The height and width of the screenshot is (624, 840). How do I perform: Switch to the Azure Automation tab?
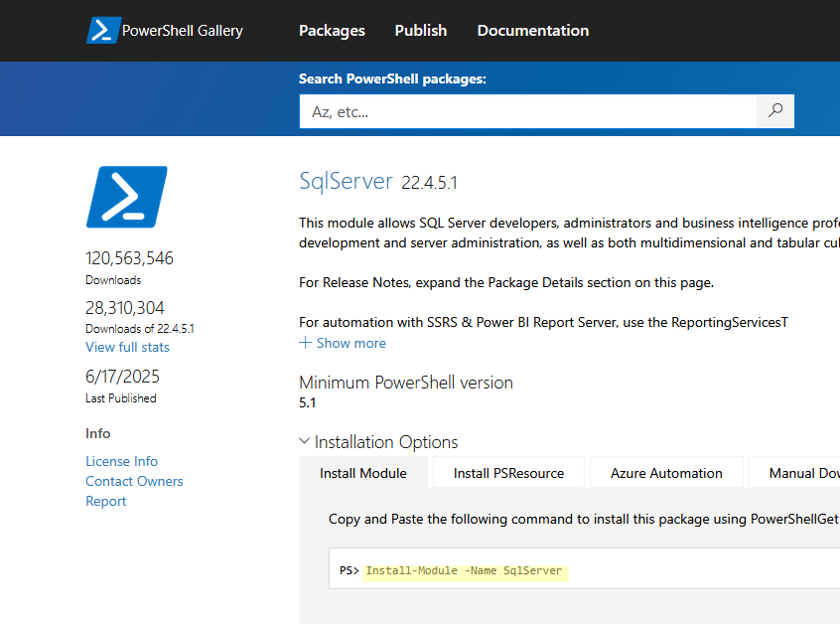coord(665,473)
